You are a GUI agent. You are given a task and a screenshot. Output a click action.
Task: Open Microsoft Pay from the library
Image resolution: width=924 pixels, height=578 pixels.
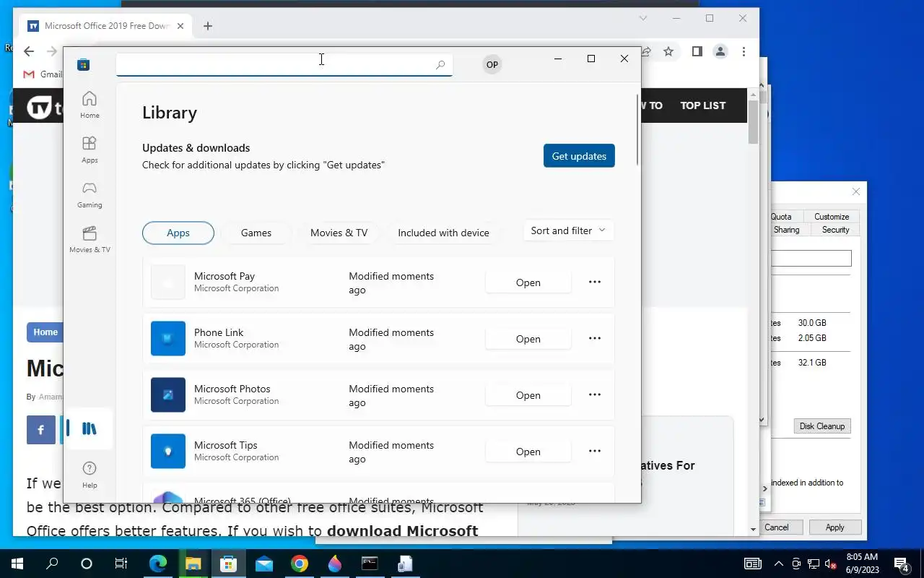(x=528, y=282)
